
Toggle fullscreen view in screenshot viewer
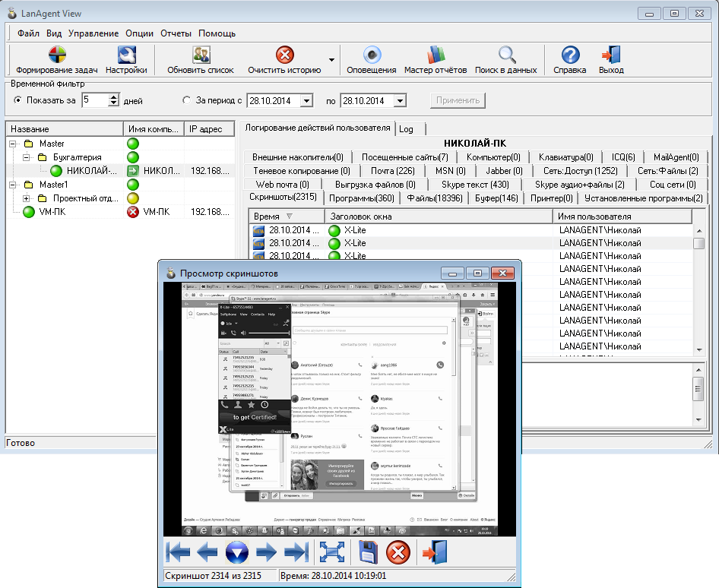[x=332, y=552]
